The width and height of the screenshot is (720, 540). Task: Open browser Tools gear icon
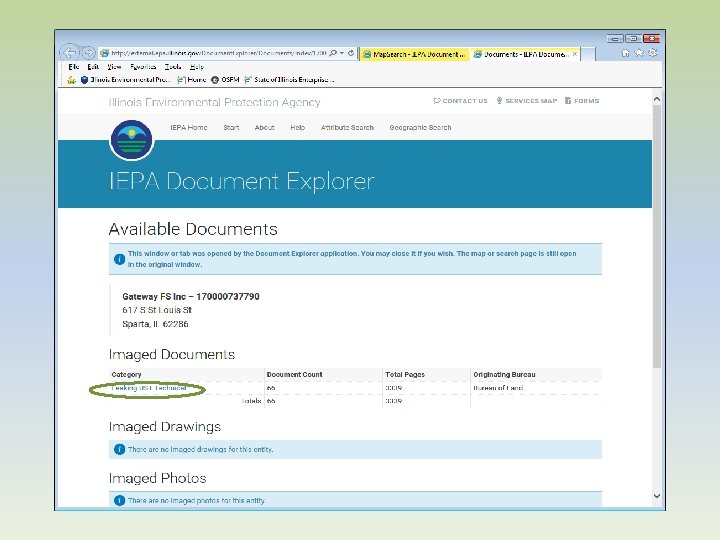pos(652,53)
